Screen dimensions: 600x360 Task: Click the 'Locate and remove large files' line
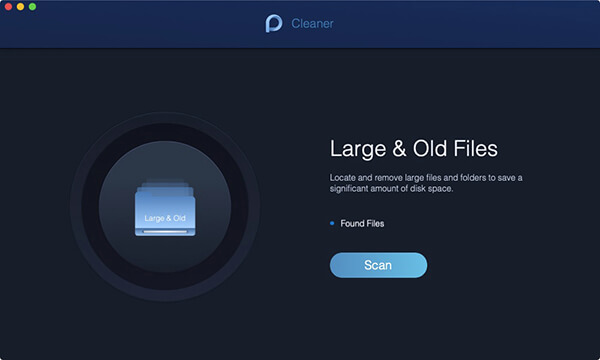pyautogui.click(x=426, y=178)
